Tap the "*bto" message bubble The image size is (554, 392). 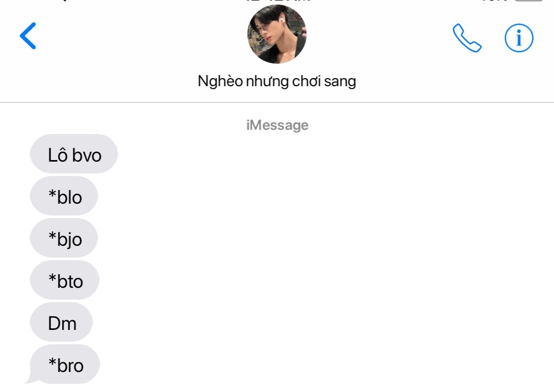point(65,280)
